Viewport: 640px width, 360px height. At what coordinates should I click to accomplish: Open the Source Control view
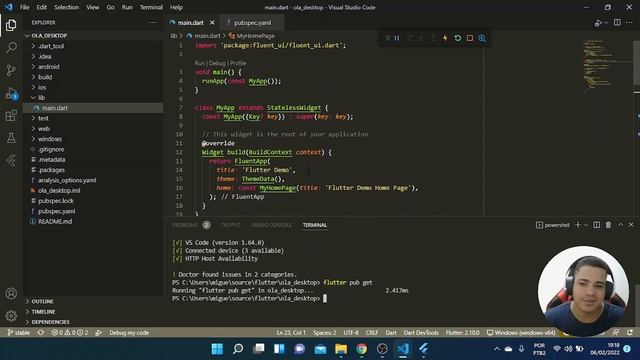(x=11, y=70)
